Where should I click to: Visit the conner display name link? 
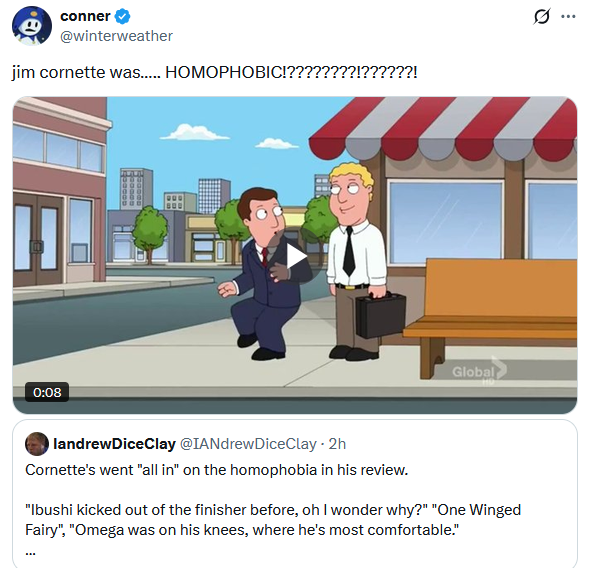coord(85,16)
